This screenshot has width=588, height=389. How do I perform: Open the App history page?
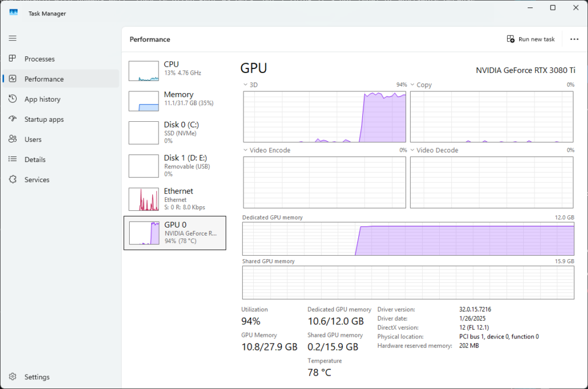click(42, 99)
